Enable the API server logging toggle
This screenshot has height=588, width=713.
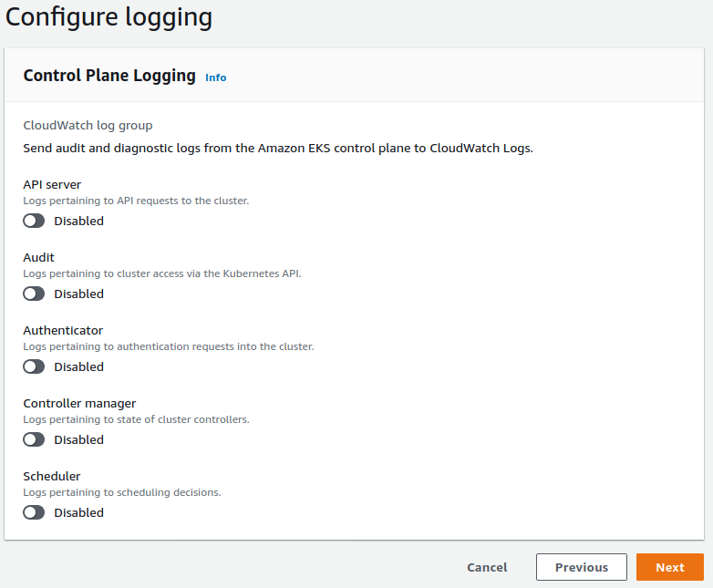click(34, 221)
